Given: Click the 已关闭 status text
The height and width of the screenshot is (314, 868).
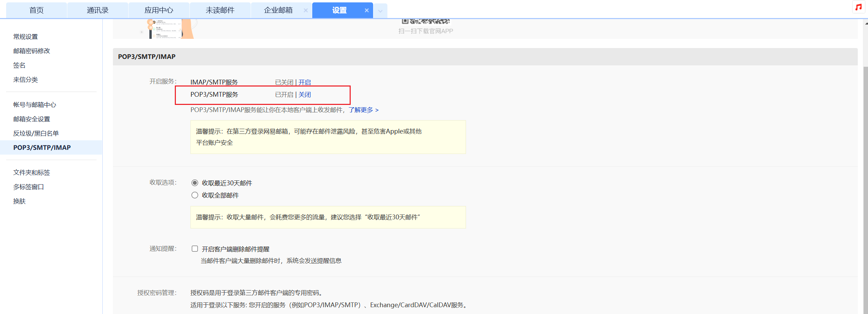Looking at the screenshot, I should coord(284,82).
